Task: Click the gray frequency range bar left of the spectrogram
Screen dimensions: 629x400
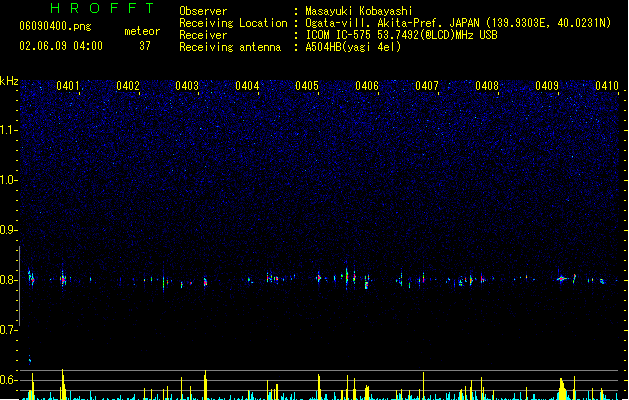Action: pos(20,286)
